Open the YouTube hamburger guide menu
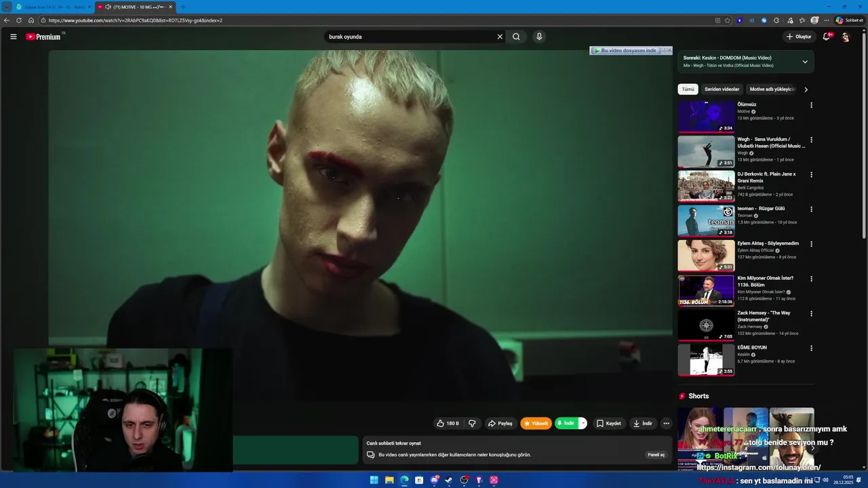Viewport: 868px width, 488px height. click(13, 37)
